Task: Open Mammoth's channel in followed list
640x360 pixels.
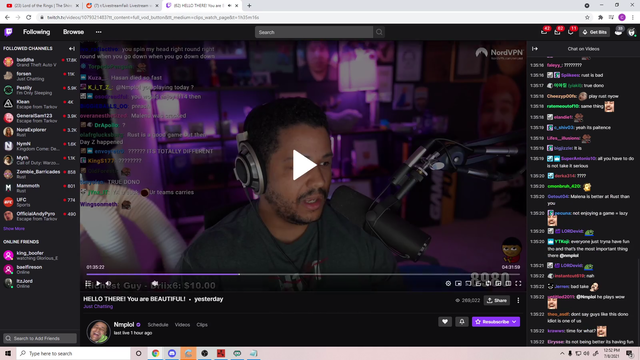Action: 40,188
